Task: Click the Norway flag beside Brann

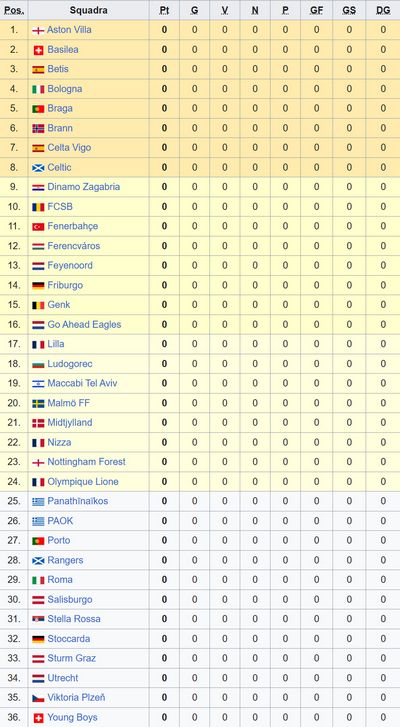Action: tap(38, 128)
